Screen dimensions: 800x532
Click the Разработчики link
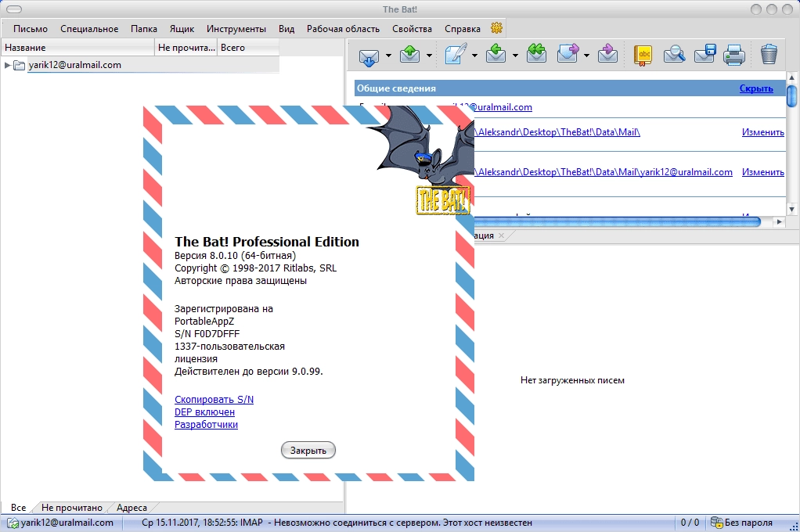(206, 424)
